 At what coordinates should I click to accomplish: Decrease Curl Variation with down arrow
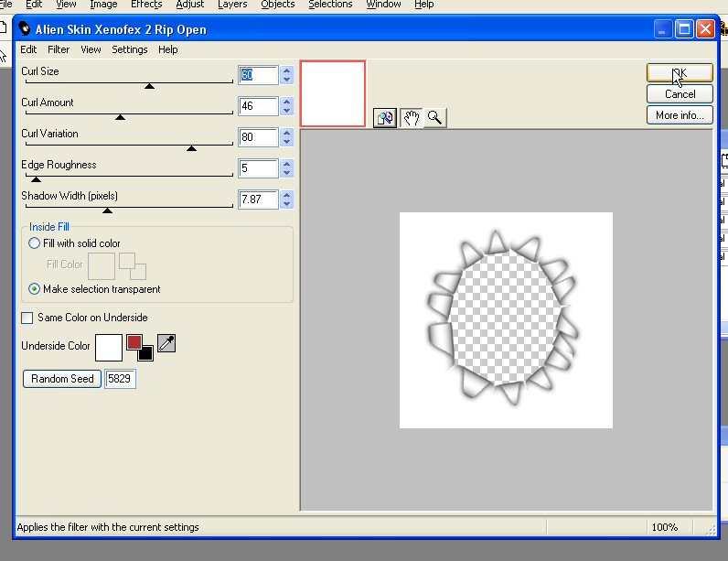(287, 142)
